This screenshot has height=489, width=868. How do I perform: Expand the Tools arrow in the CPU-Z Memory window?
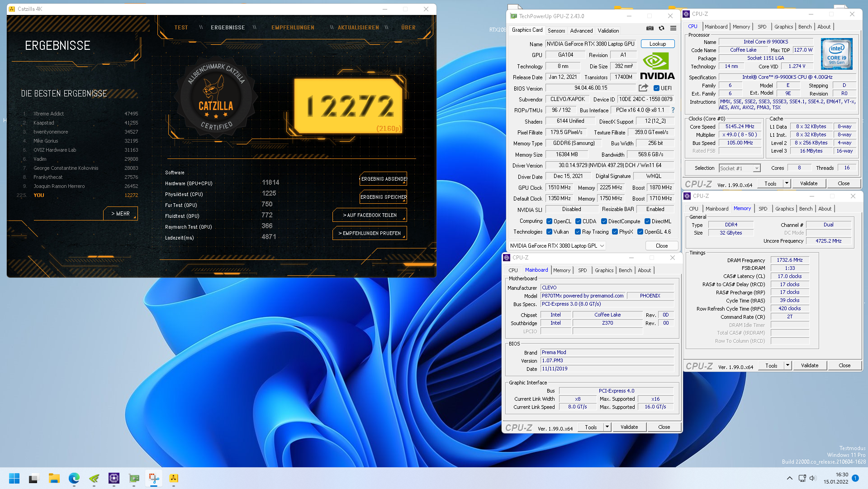(787, 365)
